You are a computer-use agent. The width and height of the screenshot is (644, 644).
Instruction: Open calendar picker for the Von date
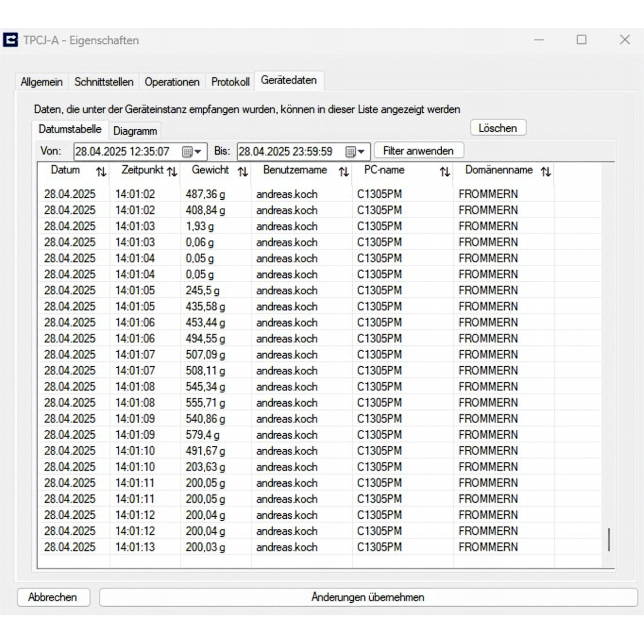coord(192,151)
